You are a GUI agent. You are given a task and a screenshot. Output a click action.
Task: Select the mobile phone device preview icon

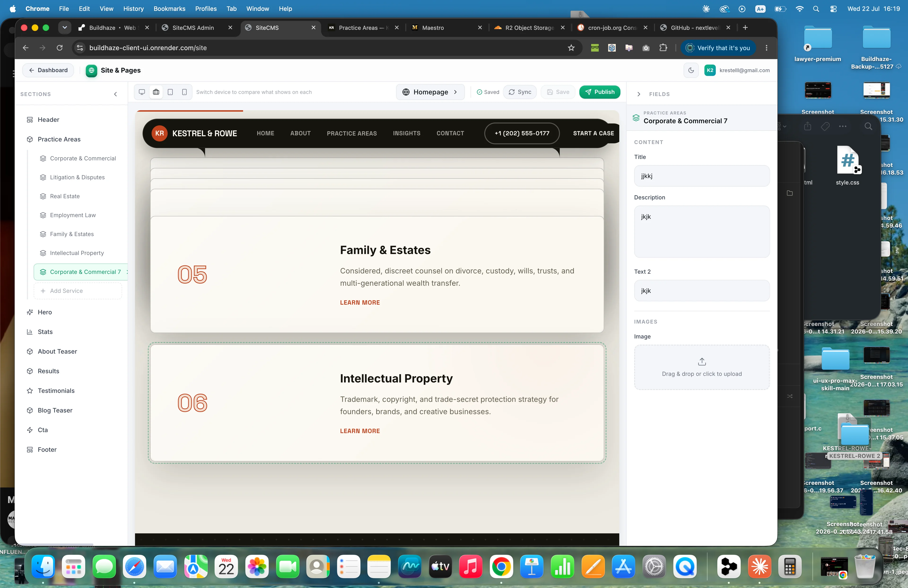pos(184,92)
